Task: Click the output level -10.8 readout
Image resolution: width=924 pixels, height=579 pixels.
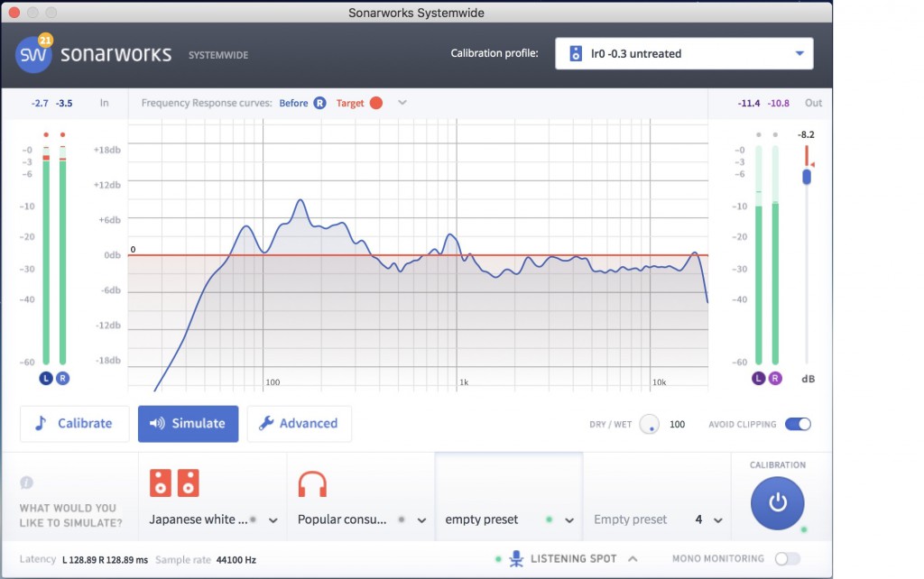Action: point(779,103)
